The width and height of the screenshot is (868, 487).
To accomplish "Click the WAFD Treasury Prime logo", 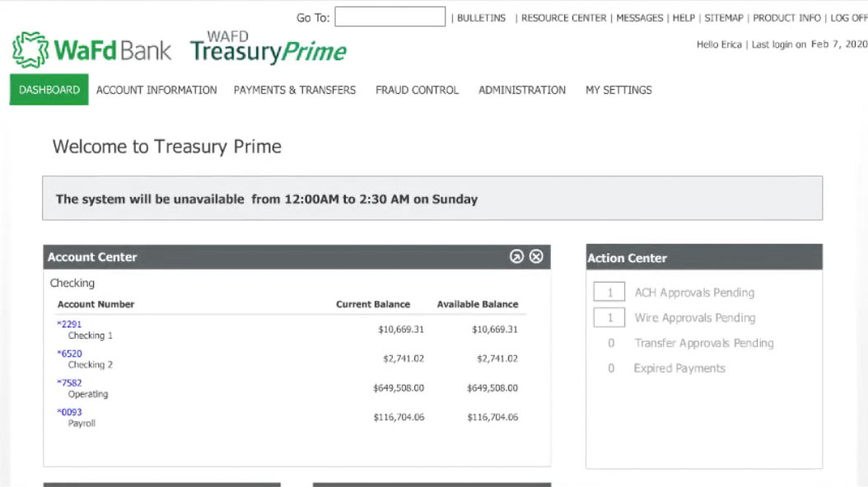I will click(x=268, y=47).
